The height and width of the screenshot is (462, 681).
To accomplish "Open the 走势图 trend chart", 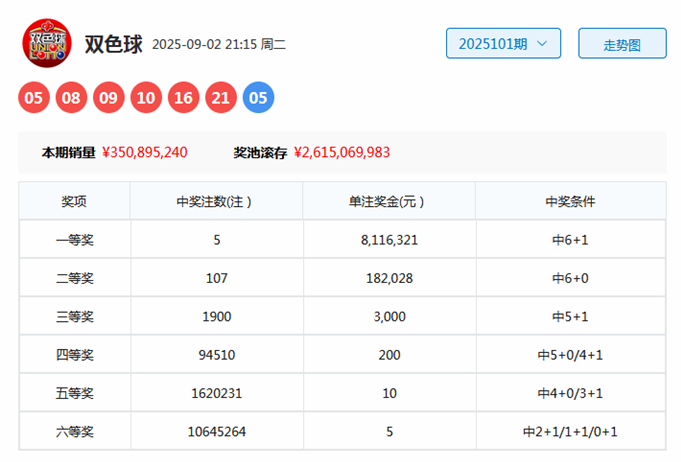I will (622, 43).
